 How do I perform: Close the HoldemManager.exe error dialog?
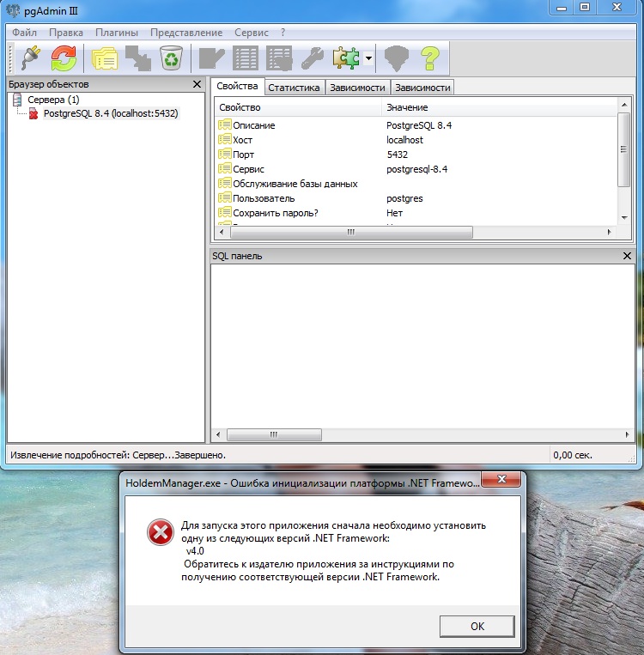(x=501, y=479)
